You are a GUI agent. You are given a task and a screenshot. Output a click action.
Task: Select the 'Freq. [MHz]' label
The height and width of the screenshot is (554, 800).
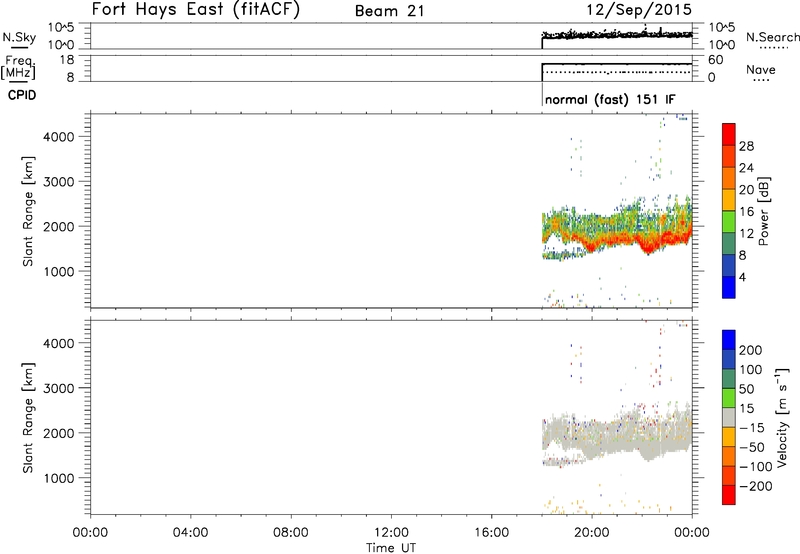click(x=19, y=67)
